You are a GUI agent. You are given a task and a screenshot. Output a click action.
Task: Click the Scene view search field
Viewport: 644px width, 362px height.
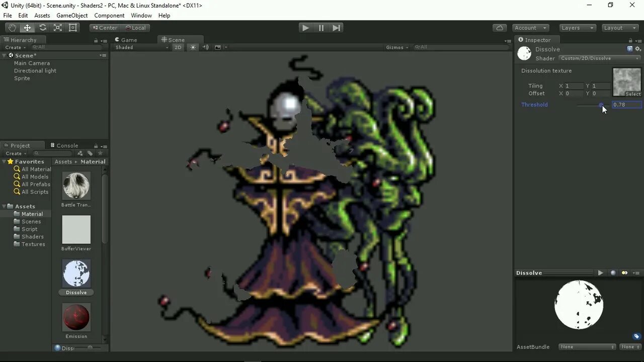pyautogui.click(x=461, y=47)
